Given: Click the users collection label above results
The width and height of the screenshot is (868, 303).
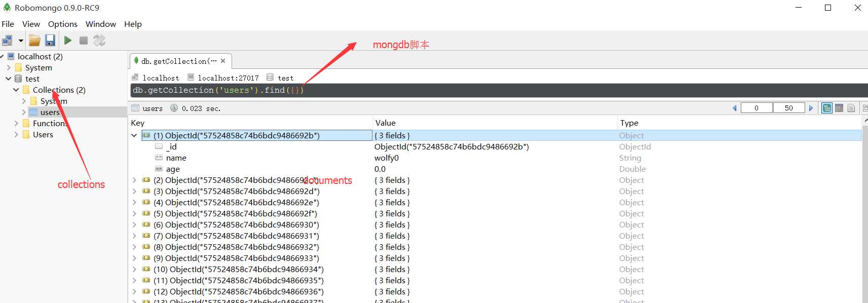Looking at the screenshot, I should click(x=153, y=108).
